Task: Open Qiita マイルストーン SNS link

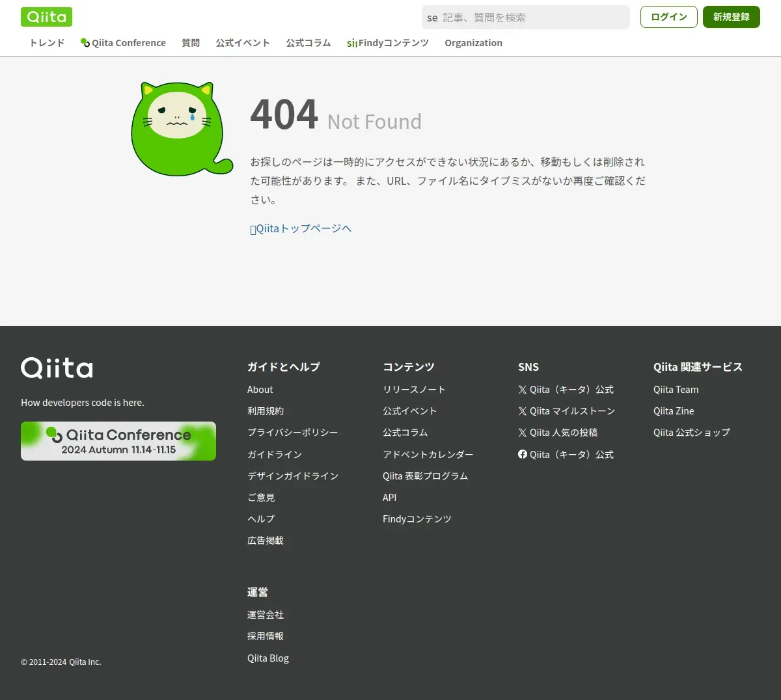Action: coord(567,411)
